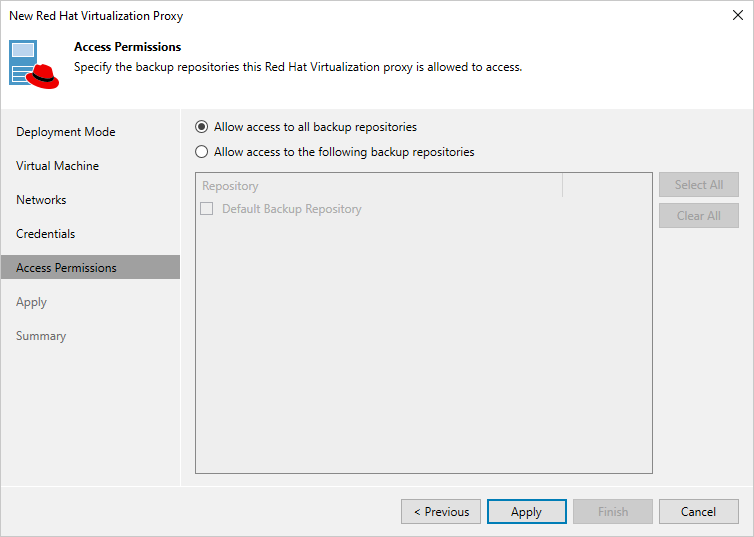Screen dimensions: 754x537
Task: Switch to the Networks step
Action: 41,200
